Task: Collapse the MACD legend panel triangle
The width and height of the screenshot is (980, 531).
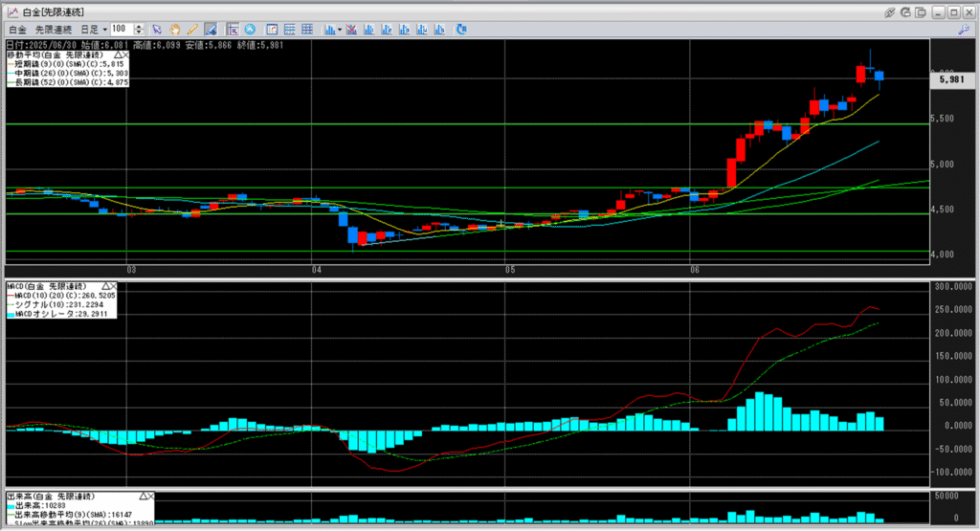Action: point(103,286)
